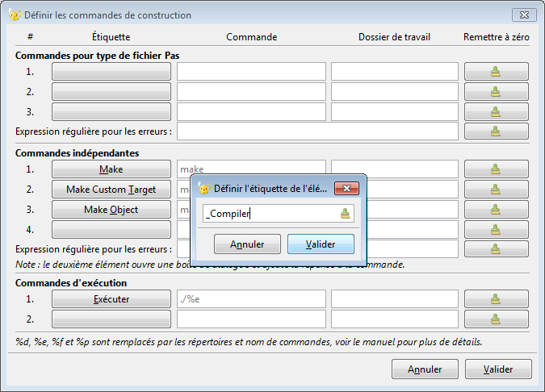This screenshot has height=392, width=545.
Task: Reset Pas file type command row 2
Action: pyautogui.click(x=496, y=91)
